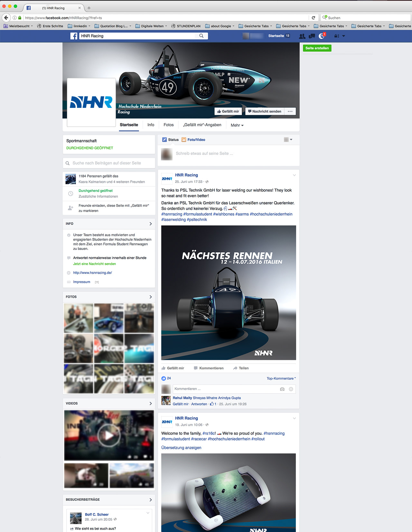Go back with the browser back arrow
This screenshot has height=532, width=412.
[6, 18]
